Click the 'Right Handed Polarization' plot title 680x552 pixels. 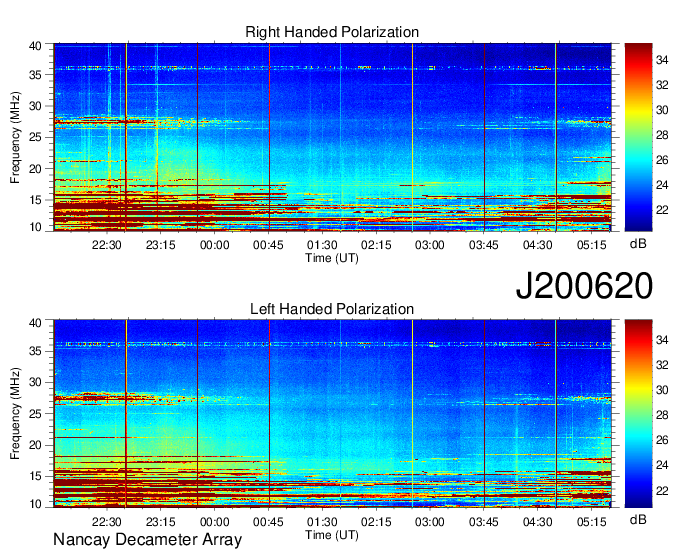(332, 32)
